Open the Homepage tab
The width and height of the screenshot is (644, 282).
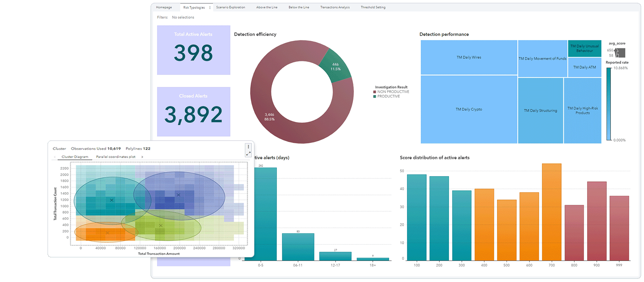tap(164, 7)
